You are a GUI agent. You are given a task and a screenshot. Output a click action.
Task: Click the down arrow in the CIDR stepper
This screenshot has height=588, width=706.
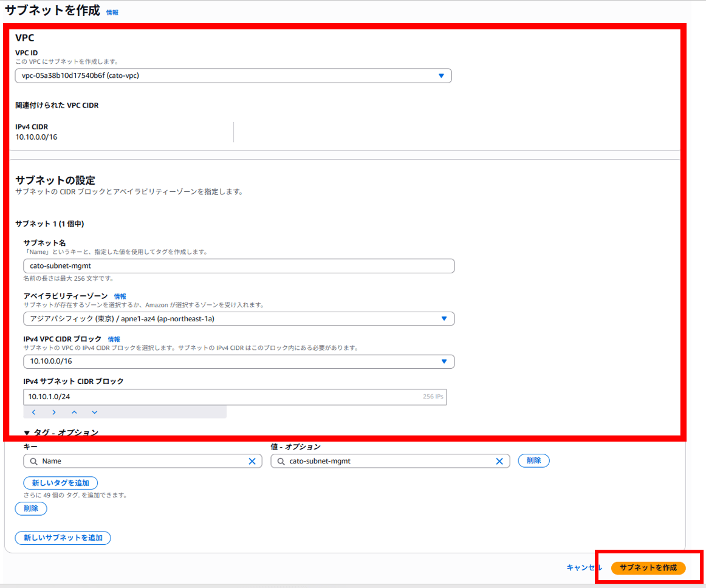(x=94, y=412)
